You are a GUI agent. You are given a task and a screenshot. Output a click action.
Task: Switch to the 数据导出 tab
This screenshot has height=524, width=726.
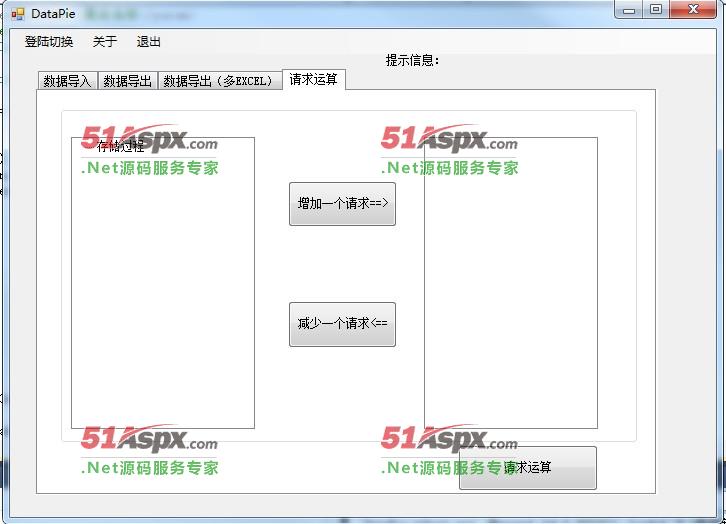pos(127,81)
